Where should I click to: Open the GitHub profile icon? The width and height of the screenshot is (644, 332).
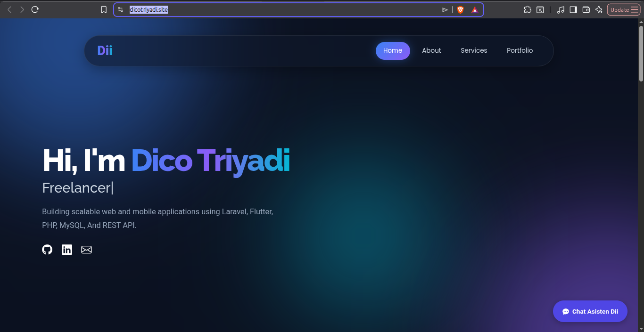[x=47, y=250]
